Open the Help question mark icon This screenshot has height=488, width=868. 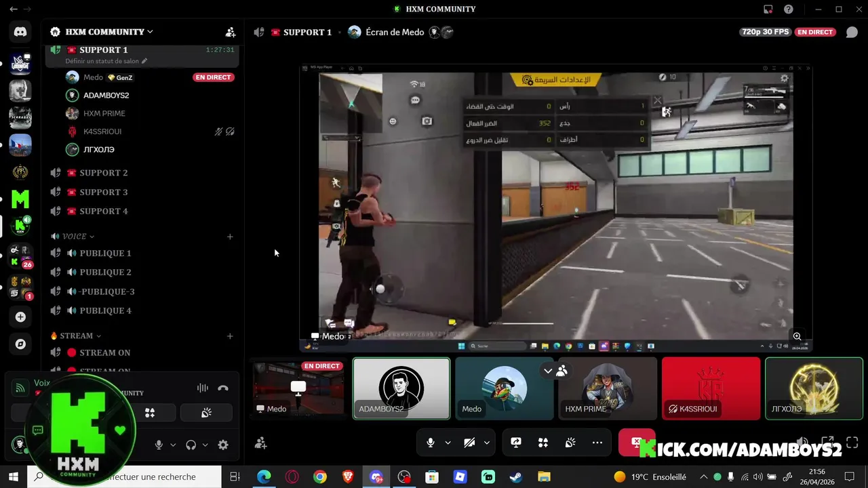[789, 9]
